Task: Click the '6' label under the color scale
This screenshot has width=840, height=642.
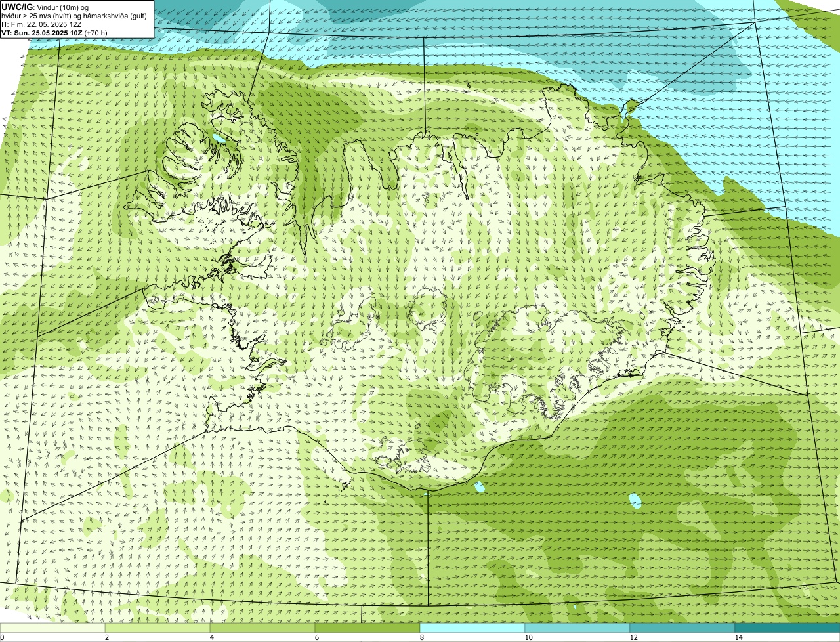Action: tap(317, 637)
